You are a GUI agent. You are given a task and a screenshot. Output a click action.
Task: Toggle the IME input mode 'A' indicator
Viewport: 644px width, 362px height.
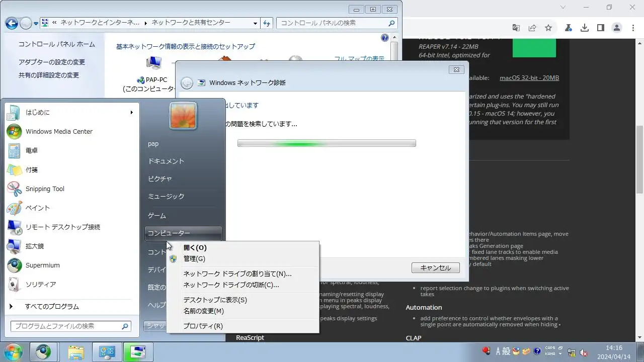pos(499,351)
